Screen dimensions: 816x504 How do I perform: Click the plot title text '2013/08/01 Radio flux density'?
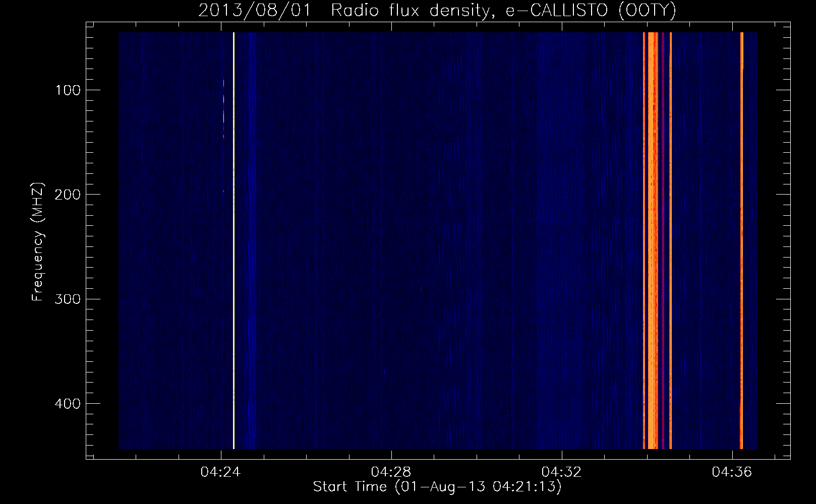344,11
